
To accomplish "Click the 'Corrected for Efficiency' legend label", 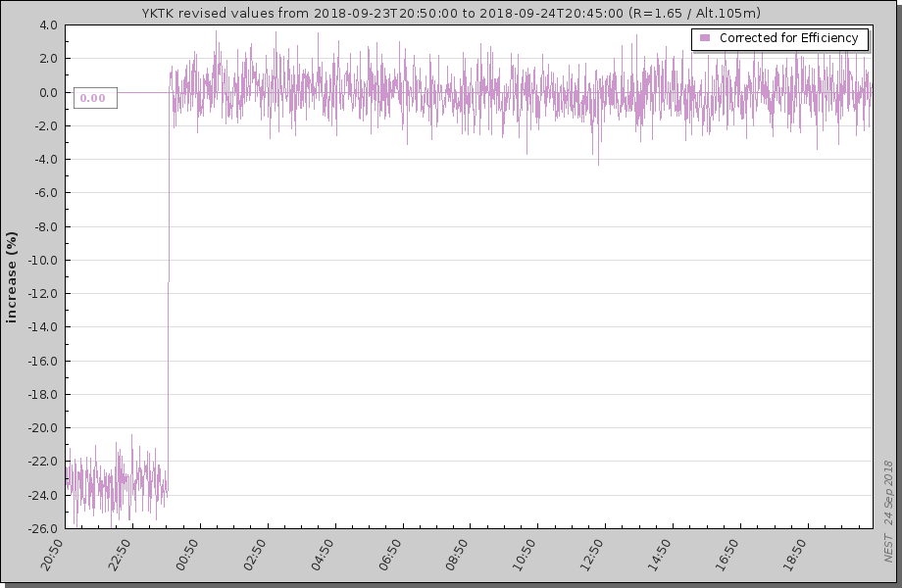I will (788, 38).
